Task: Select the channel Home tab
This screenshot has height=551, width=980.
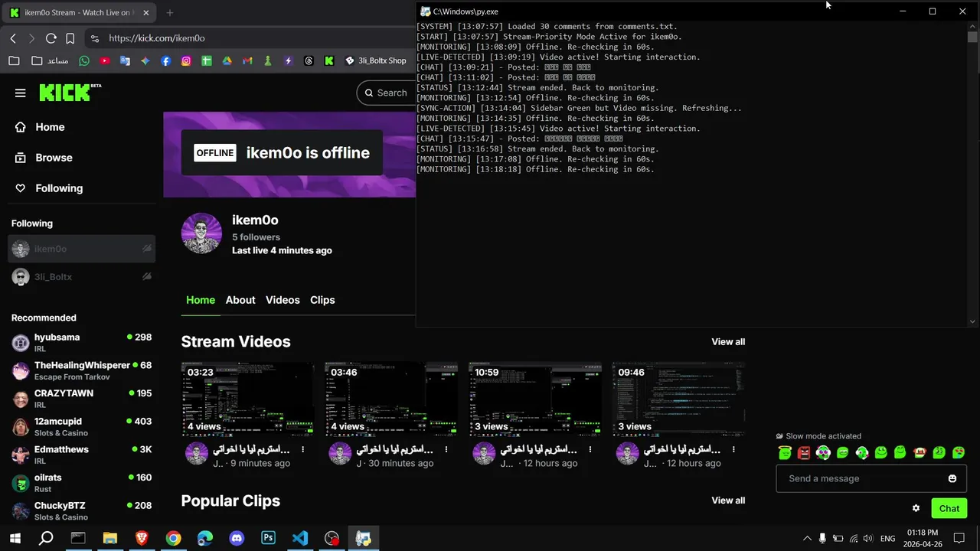Action: pos(201,300)
